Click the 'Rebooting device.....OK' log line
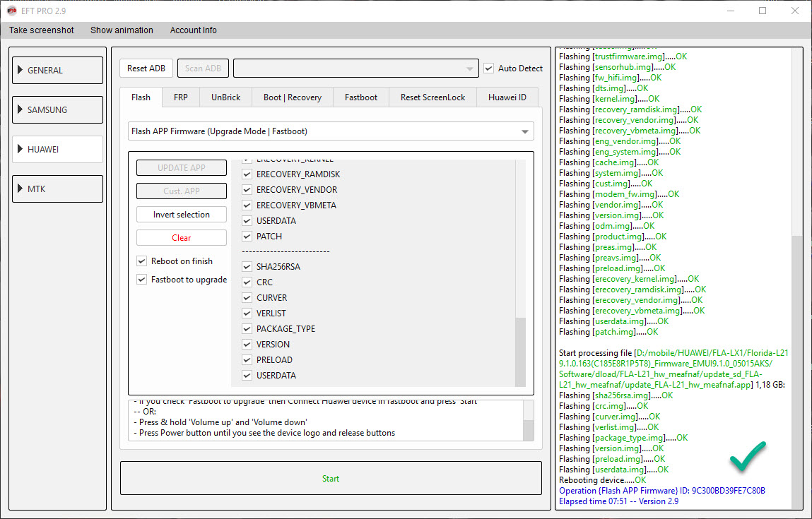812x519 pixels. tap(603, 480)
